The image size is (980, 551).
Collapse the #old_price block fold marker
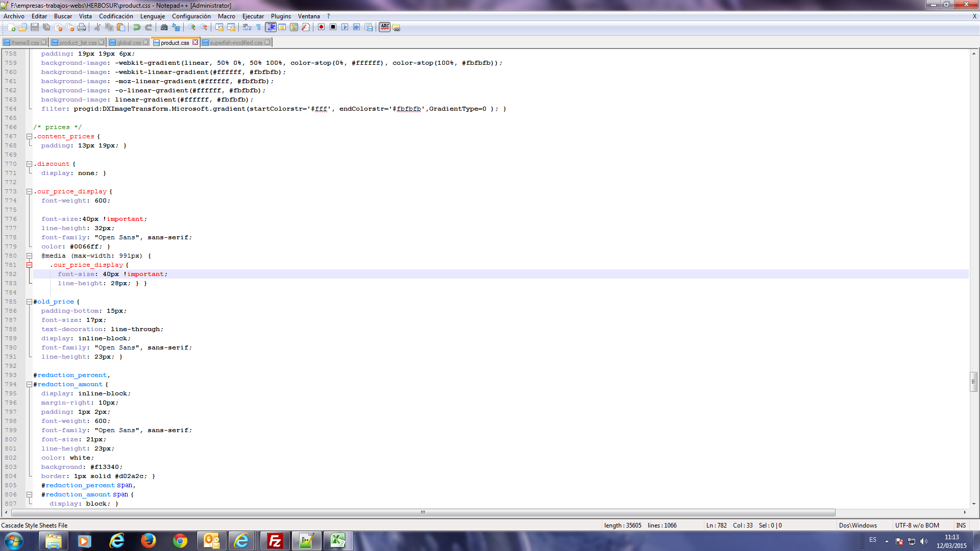(29, 302)
